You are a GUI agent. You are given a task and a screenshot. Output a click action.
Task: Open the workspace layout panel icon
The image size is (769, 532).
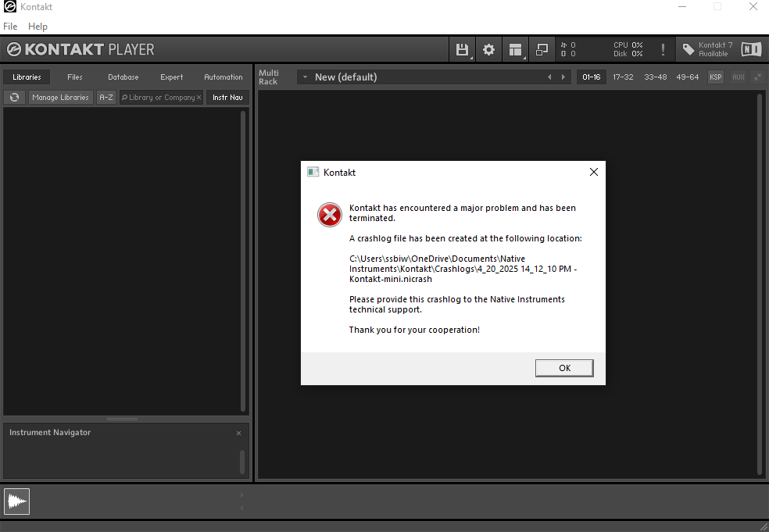tap(515, 49)
